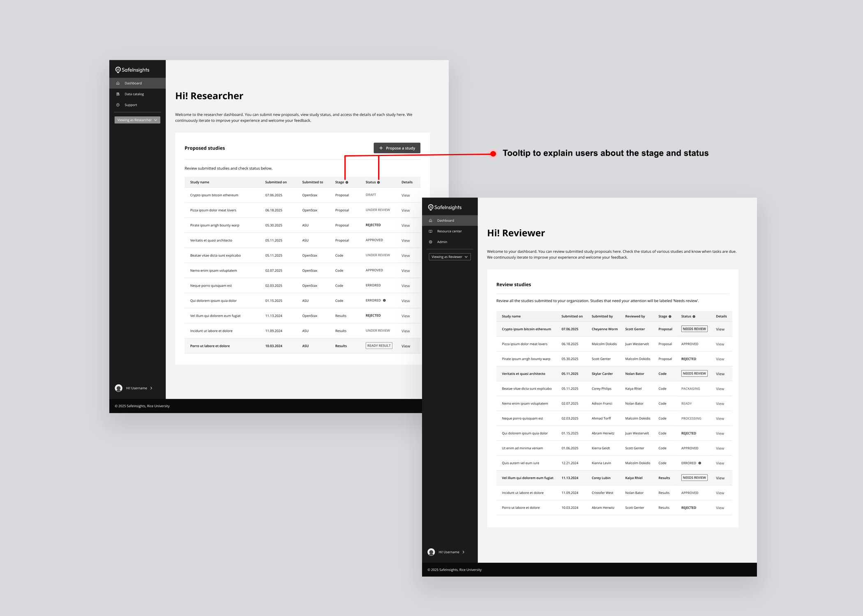This screenshot has width=863, height=616.
Task: Click info icon next to ERRORED for Quis autem study
Action: tap(700, 463)
